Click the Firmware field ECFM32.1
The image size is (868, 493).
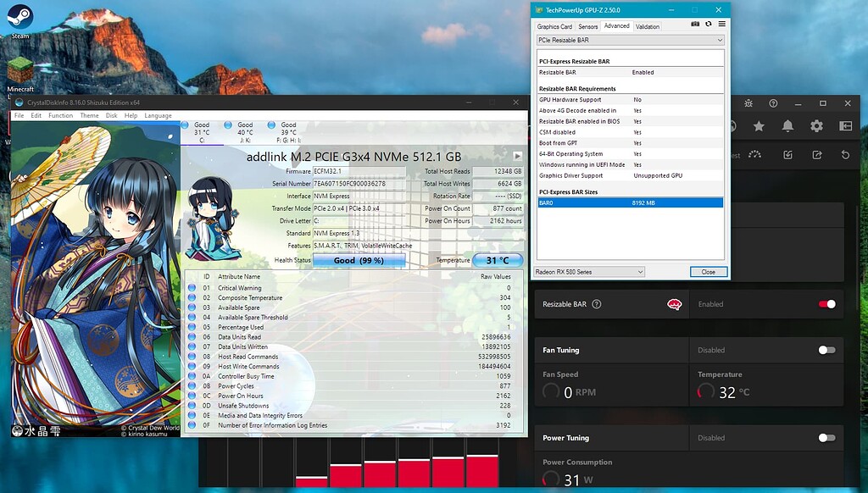point(359,171)
